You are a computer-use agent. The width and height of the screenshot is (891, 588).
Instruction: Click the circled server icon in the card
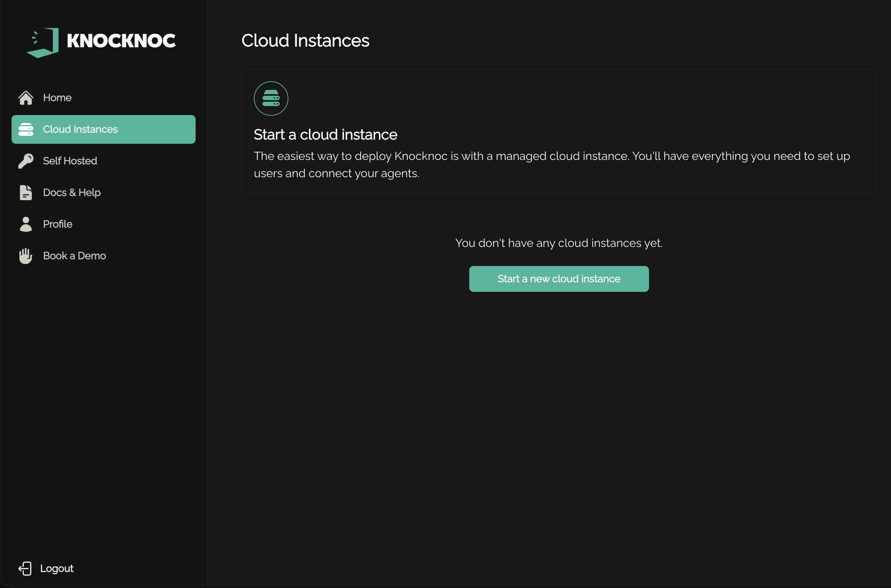[x=271, y=98]
